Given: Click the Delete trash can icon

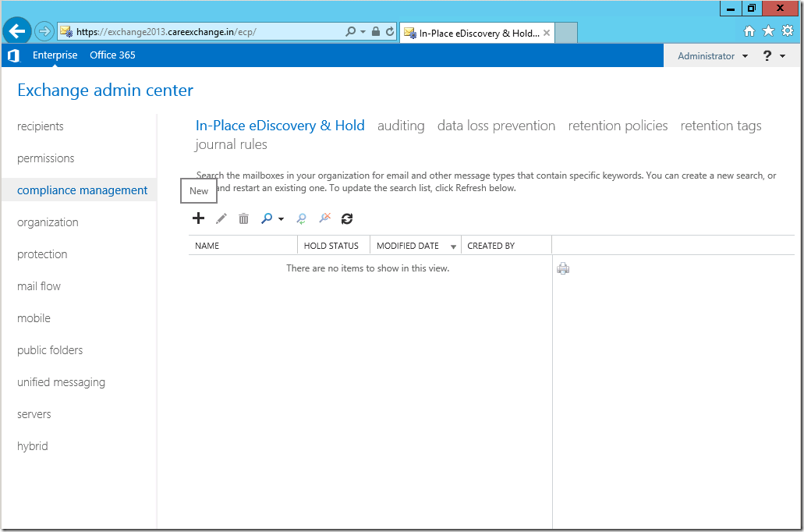Looking at the screenshot, I should click(243, 219).
